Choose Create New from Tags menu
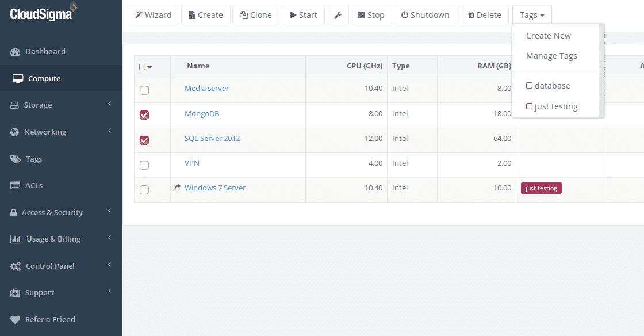 (x=549, y=36)
